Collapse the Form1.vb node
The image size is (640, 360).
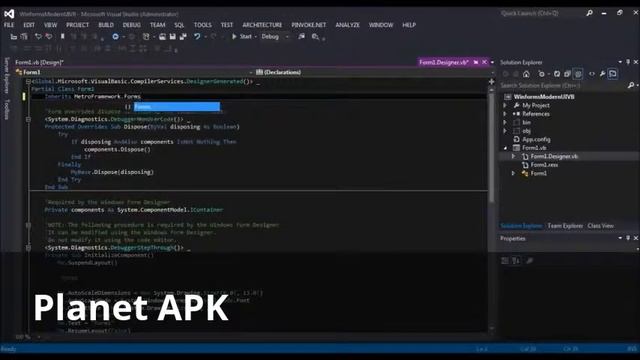click(x=505, y=148)
